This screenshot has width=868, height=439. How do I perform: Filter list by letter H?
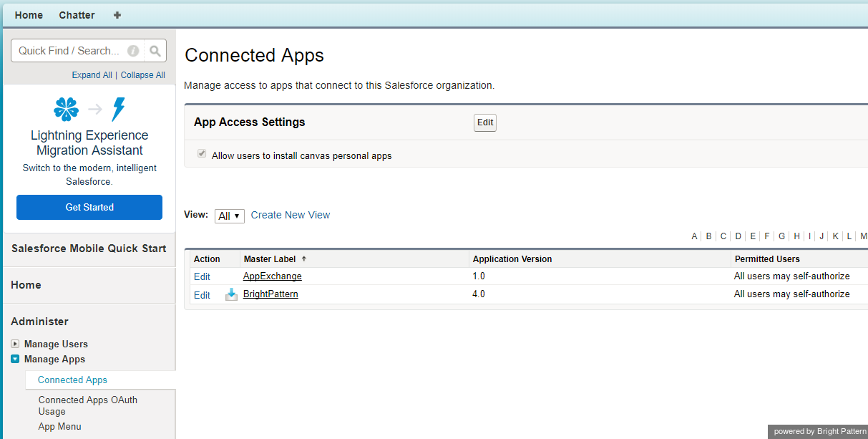coord(797,236)
